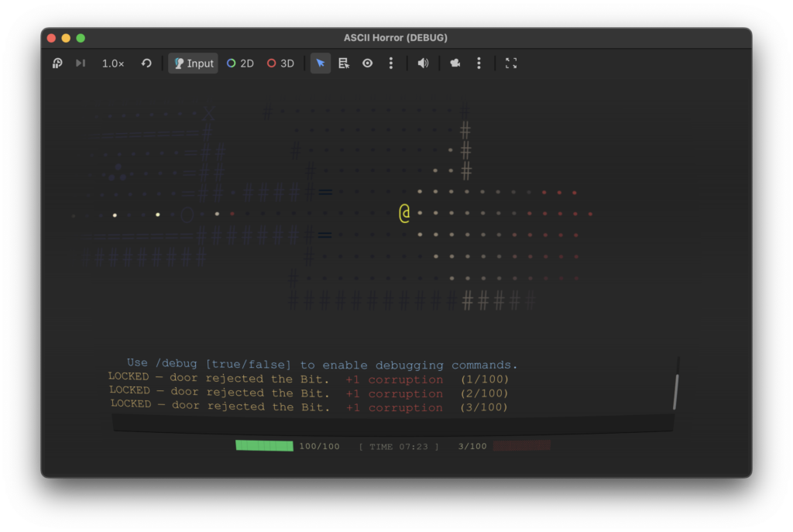
Task: Open selection options three-dot menu
Action: pyautogui.click(x=391, y=63)
